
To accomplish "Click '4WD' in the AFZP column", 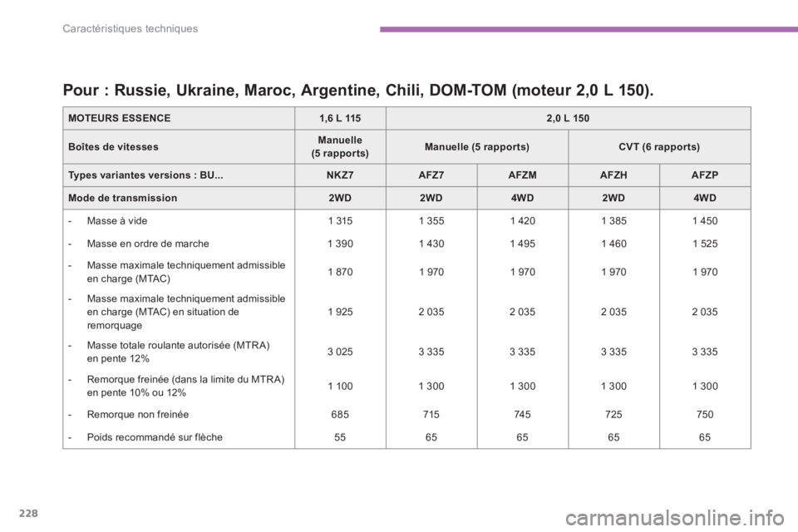I will coord(705,198).
